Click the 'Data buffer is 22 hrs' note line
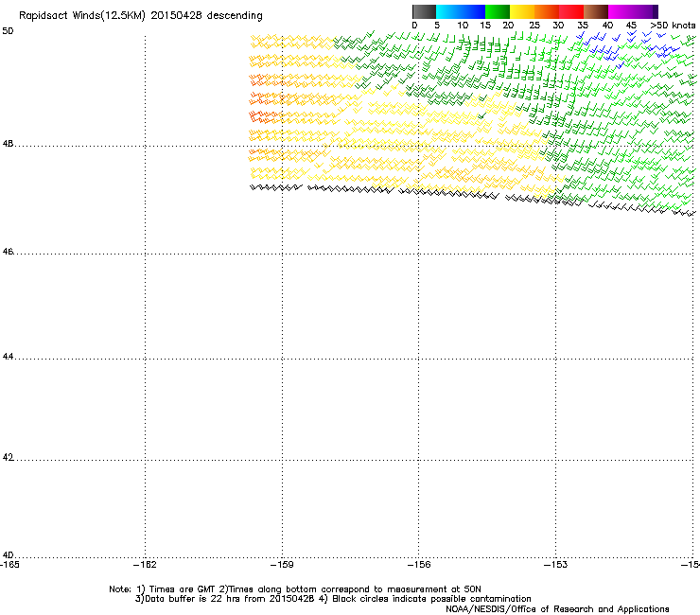Viewport: 700px width, 615px height. (x=333, y=599)
